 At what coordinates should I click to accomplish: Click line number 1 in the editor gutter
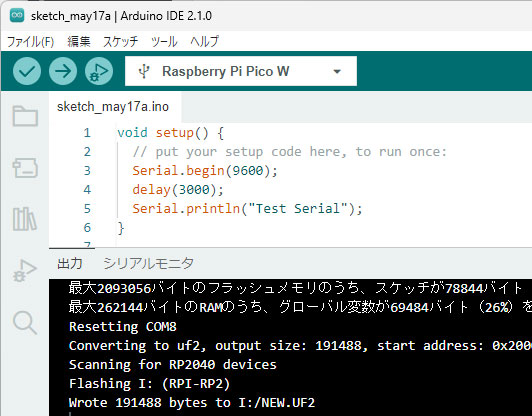coord(87,133)
